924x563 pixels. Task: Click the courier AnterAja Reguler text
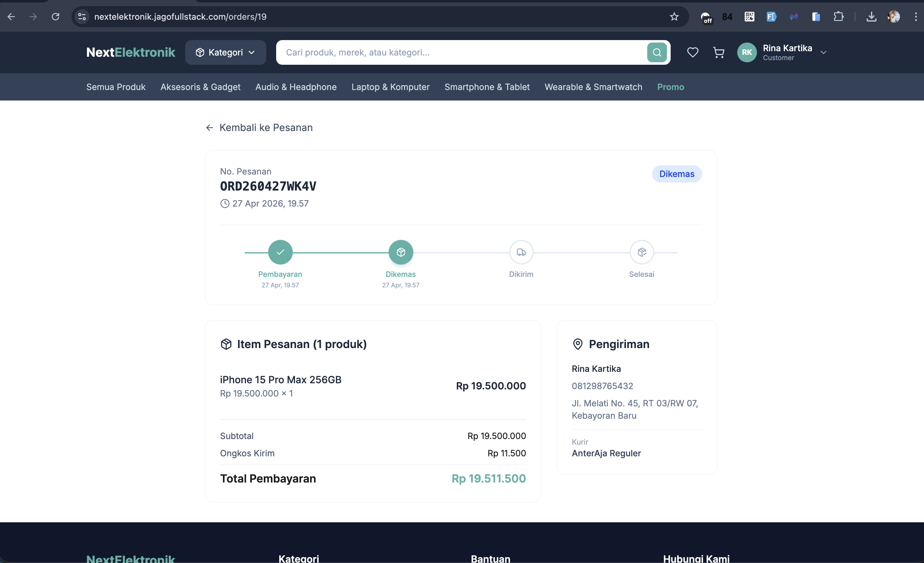pyautogui.click(x=606, y=453)
